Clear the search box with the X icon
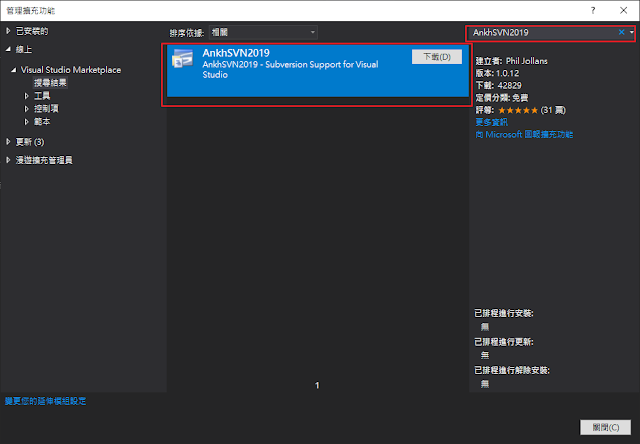The width and height of the screenshot is (640, 444). pos(621,32)
